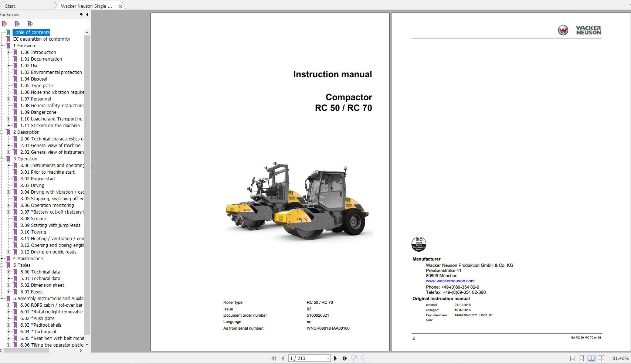
Task: Click the page number field showing 1 / 213
Action: 306,358
